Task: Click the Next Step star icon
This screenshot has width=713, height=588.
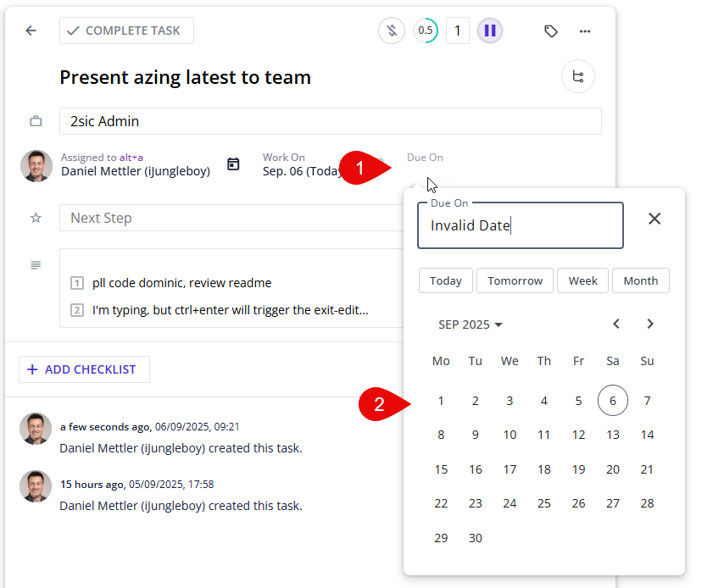Action: pyautogui.click(x=36, y=218)
